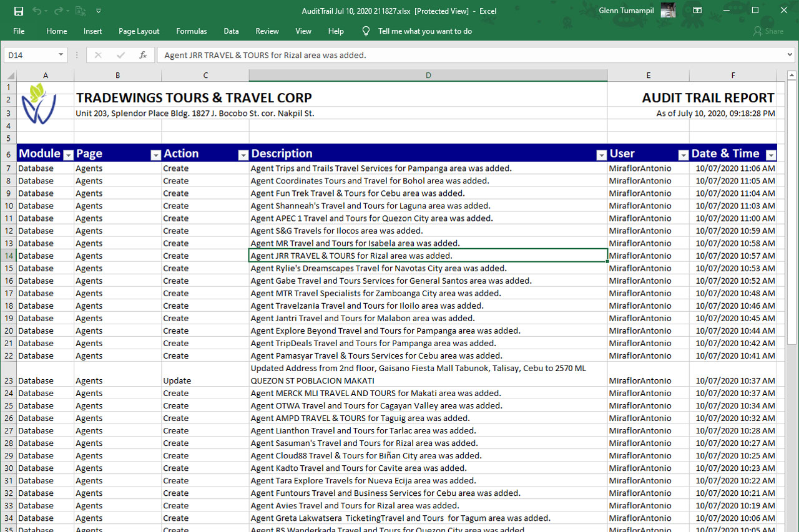Switch to the Insert tab
The image size is (799, 532).
pyautogui.click(x=93, y=31)
